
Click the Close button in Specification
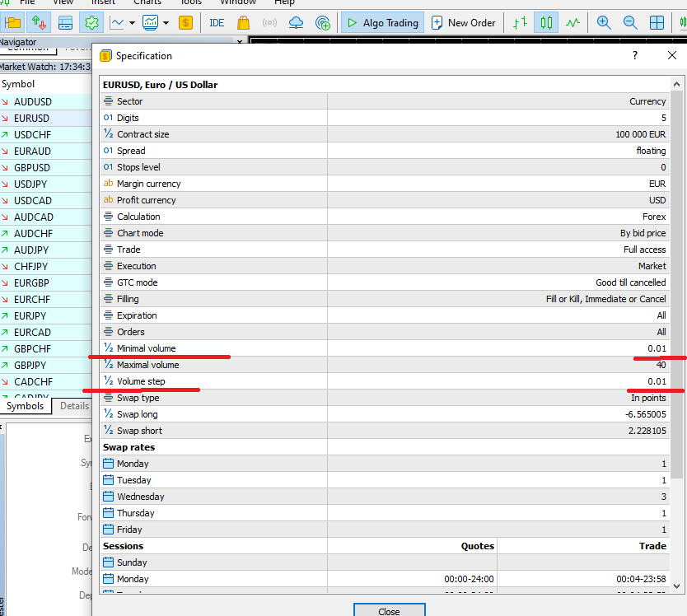(389, 610)
